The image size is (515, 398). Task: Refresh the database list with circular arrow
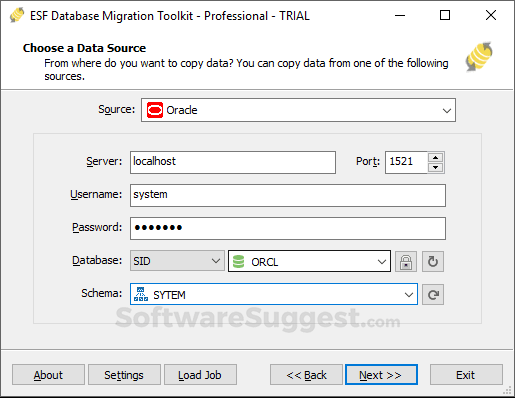click(433, 262)
